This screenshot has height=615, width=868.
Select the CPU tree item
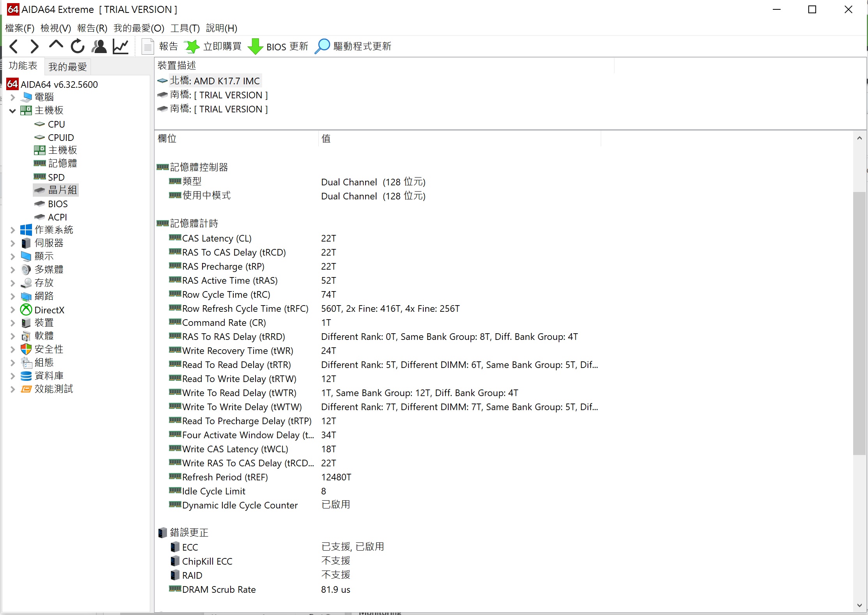tap(56, 124)
